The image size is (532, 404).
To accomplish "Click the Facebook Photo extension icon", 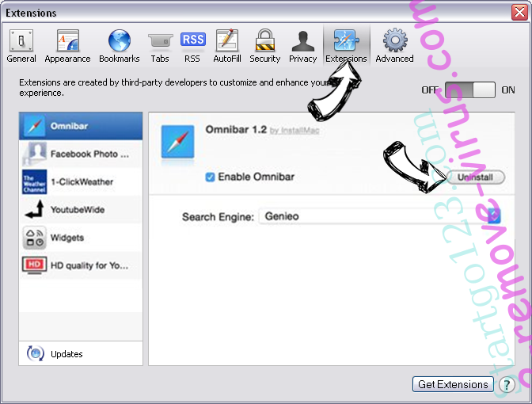I will tap(34, 154).
